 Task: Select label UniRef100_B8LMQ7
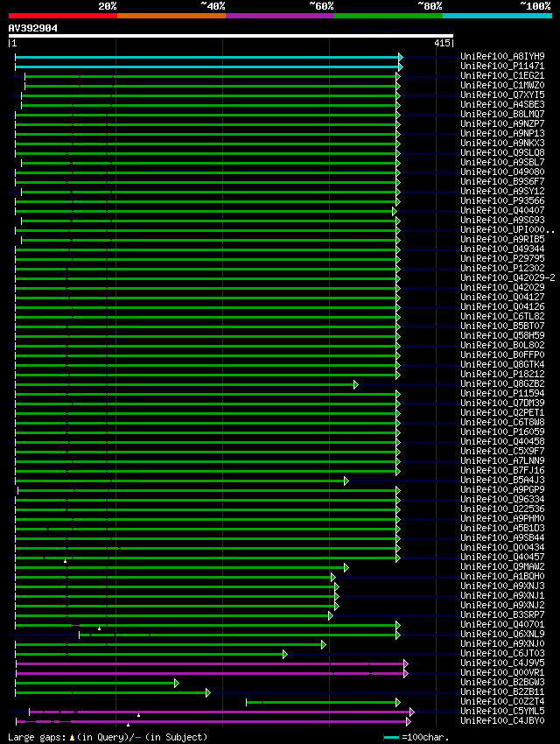pos(502,114)
